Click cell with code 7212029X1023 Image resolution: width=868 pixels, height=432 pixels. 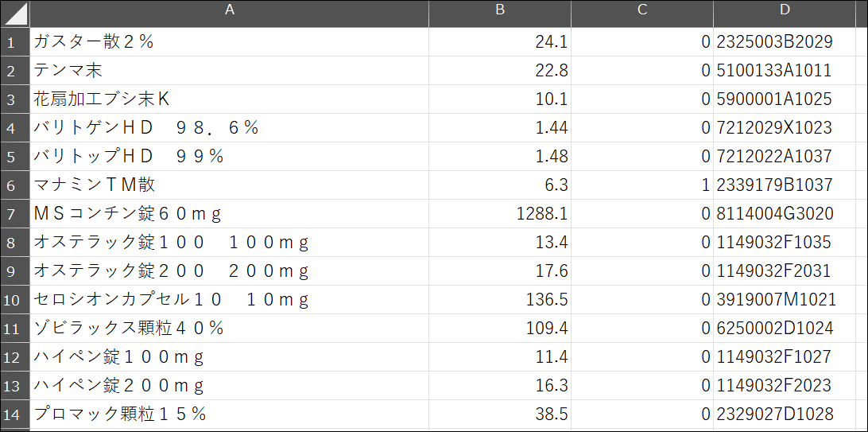coord(785,128)
